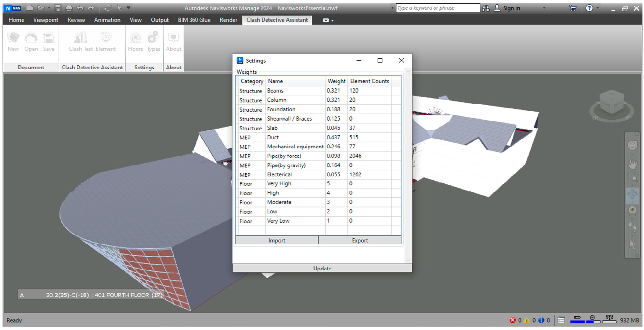Click the disk progress bar in status bar
644x330 pixels.
(x=593, y=319)
